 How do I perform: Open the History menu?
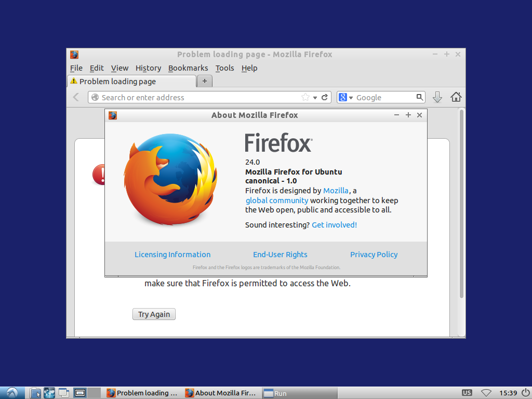[148, 68]
